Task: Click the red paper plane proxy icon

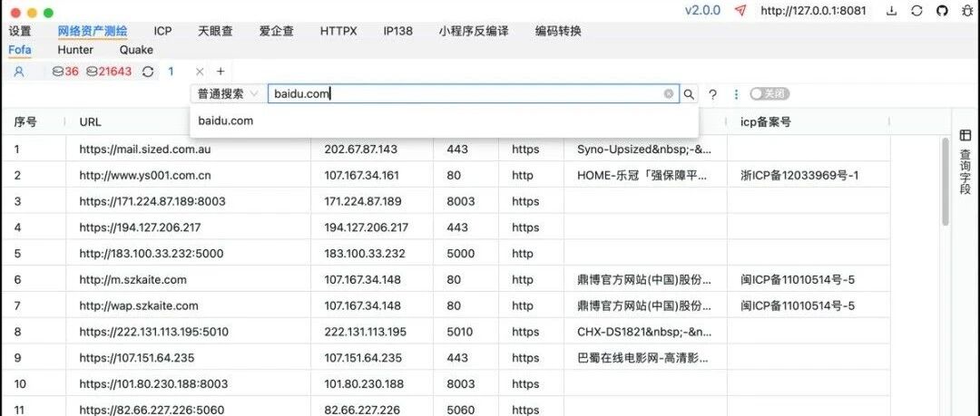Action: coord(740,11)
